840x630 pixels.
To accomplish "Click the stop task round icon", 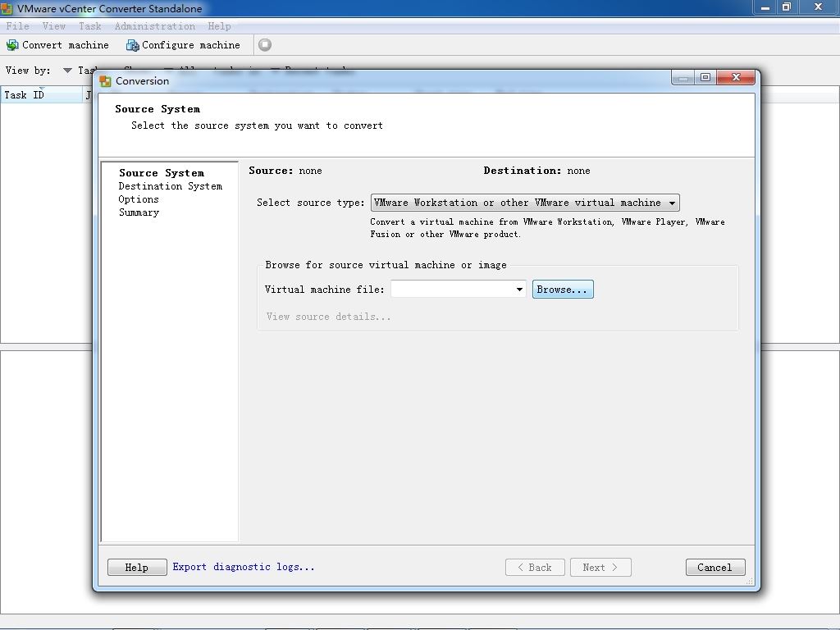I will [x=265, y=45].
